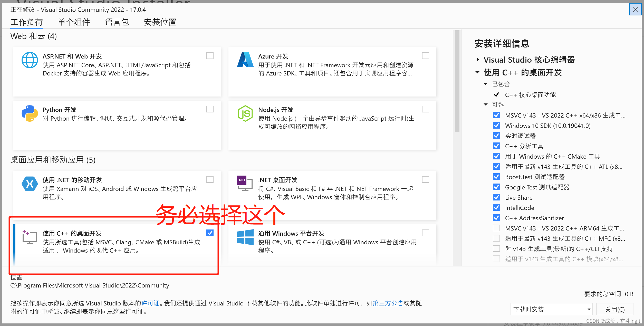Uncheck Windows 10 SDK (10.0.19041.0)
The width and height of the screenshot is (644, 326).
496,125
